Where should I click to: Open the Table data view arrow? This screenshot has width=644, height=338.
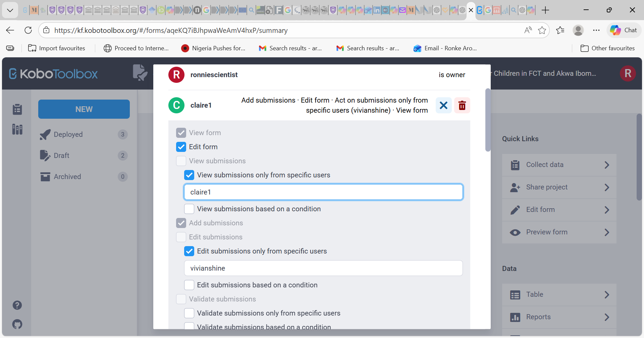tap(606, 295)
